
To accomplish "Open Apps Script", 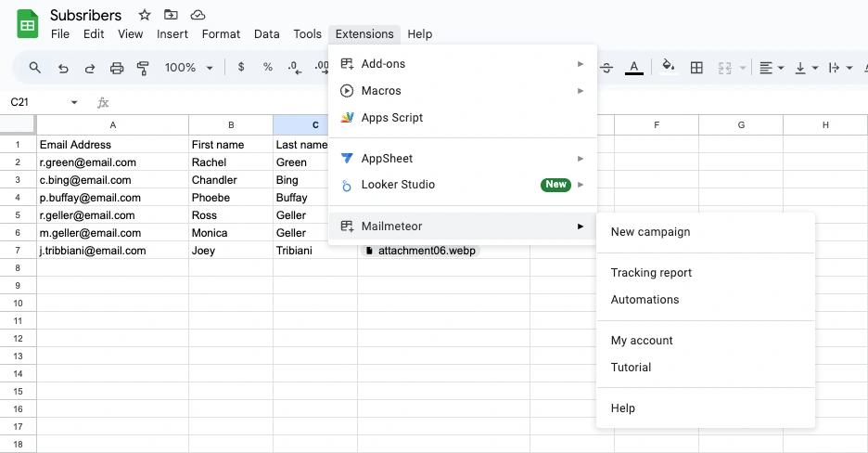I will pos(462,117).
